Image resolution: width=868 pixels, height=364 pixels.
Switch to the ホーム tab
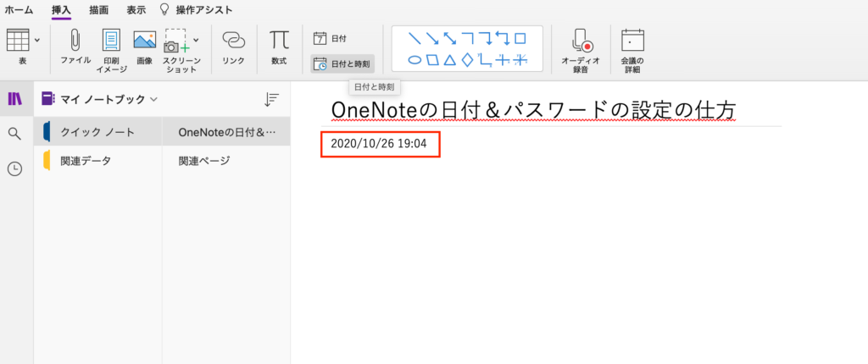pos(19,10)
